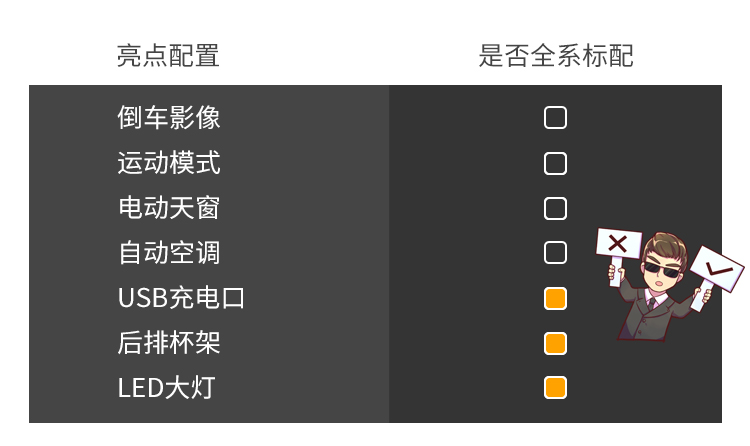The height and width of the screenshot is (446, 750).
Task: Toggle the orange 后排杯架 checkbox
Action: (x=555, y=344)
